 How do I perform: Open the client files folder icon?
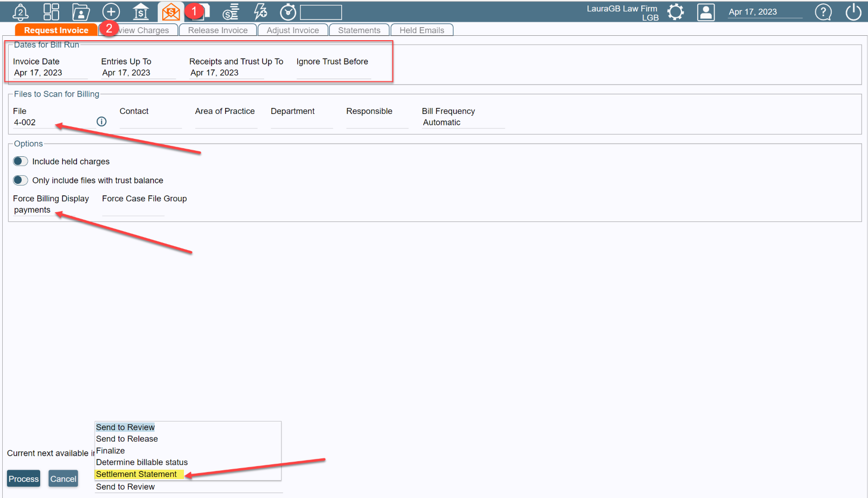click(x=81, y=11)
